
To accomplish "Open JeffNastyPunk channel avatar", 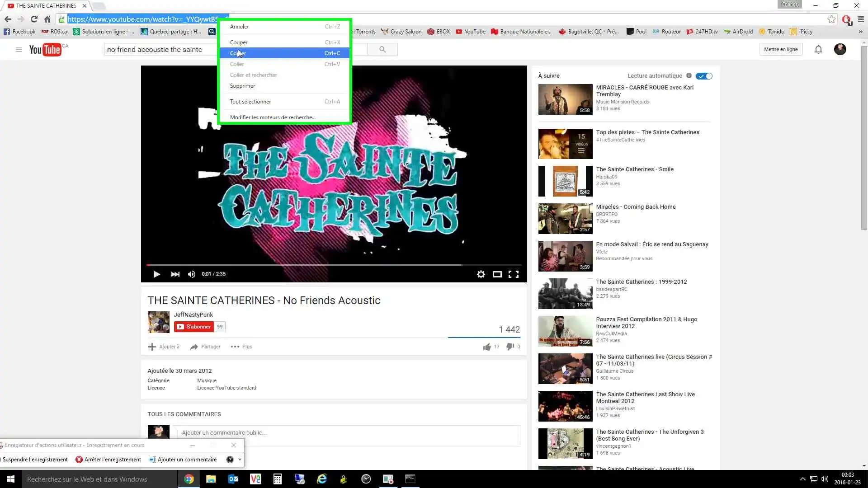I will pyautogui.click(x=158, y=322).
